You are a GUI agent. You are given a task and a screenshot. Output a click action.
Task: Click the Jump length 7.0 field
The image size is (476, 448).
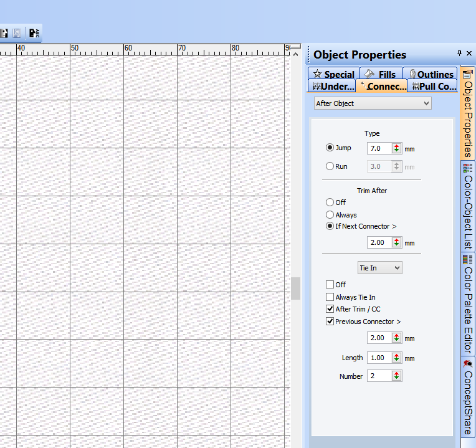[x=379, y=148]
